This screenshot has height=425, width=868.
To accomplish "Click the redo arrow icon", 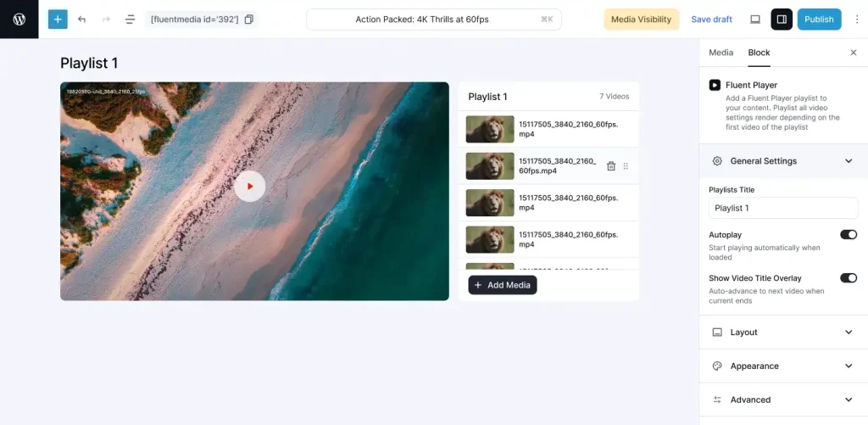I will click(106, 20).
